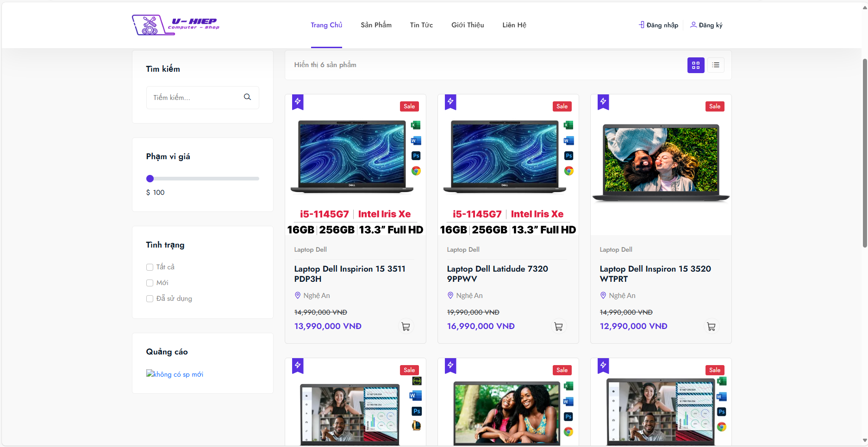This screenshot has width=868, height=447.
Task: Click Sale badge on Inspiron 15 3520 card
Action: [715, 106]
